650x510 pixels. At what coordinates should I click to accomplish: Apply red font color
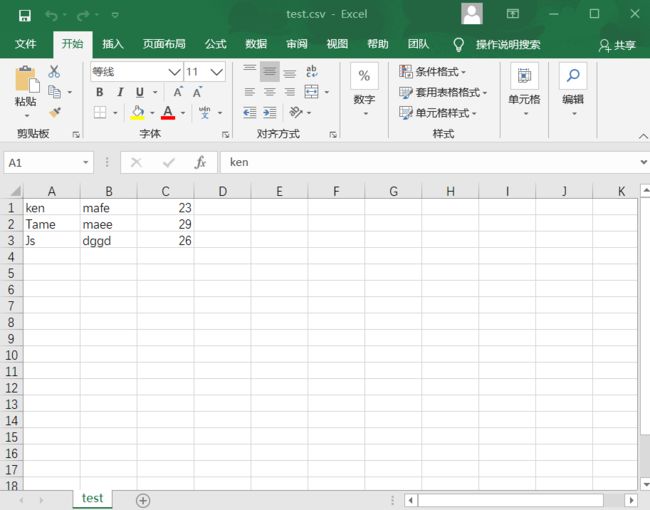pos(168,112)
